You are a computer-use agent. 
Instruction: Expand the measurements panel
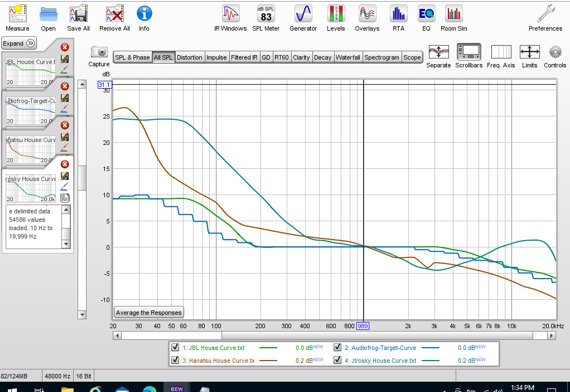[x=19, y=43]
